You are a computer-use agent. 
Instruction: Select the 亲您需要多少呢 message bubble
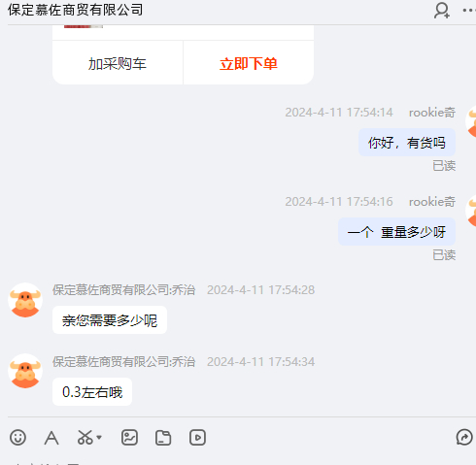coord(110,320)
